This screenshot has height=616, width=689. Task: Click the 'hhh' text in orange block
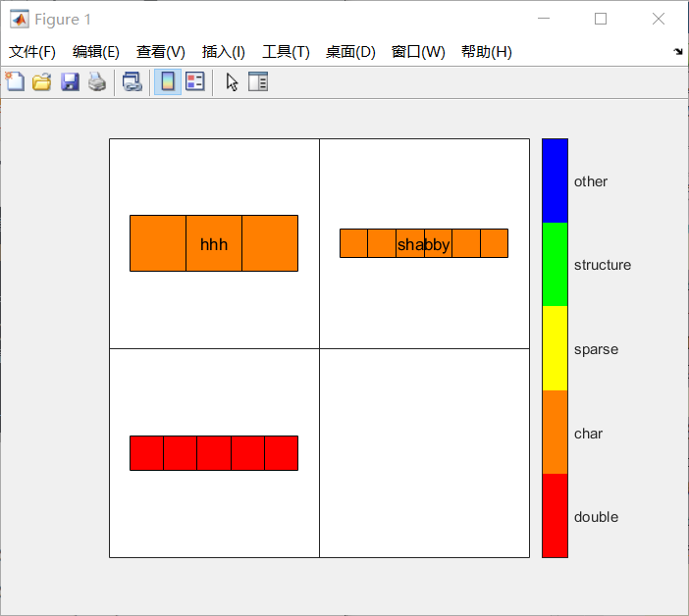(214, 244)
